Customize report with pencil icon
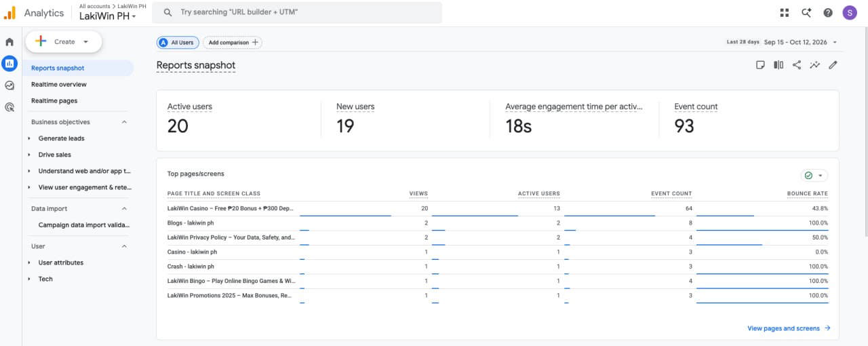 click(833, 65)
